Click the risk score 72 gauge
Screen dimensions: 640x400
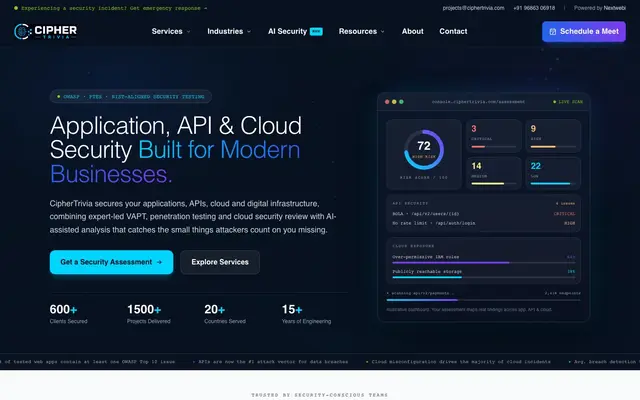[x=424, y=149]
